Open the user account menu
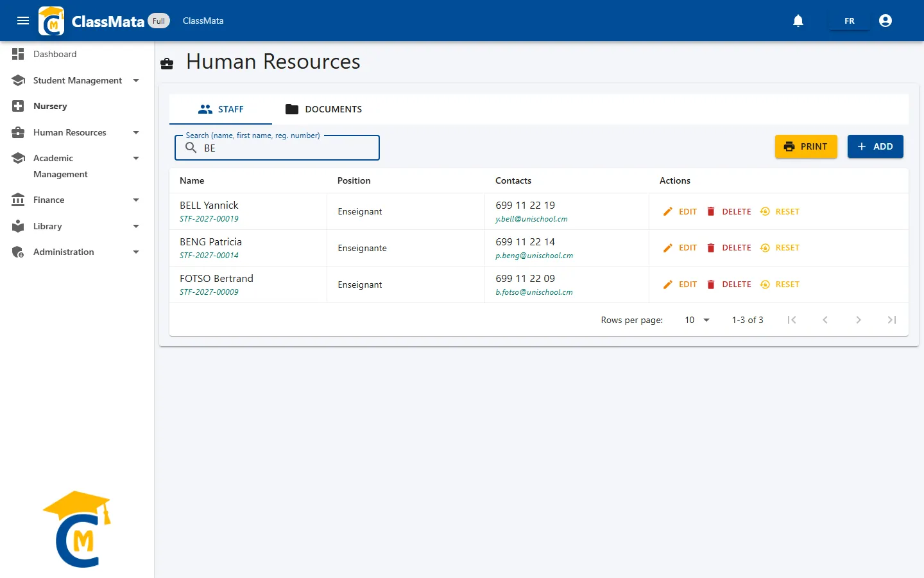Viewport: 924px width, 578px height. click(886, 21)
